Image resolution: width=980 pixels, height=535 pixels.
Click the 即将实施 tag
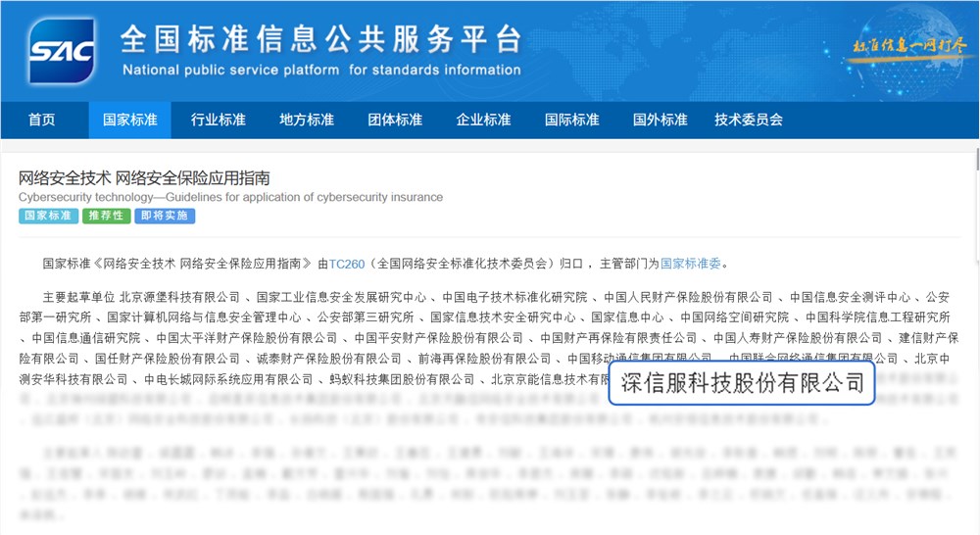[165, 216]
